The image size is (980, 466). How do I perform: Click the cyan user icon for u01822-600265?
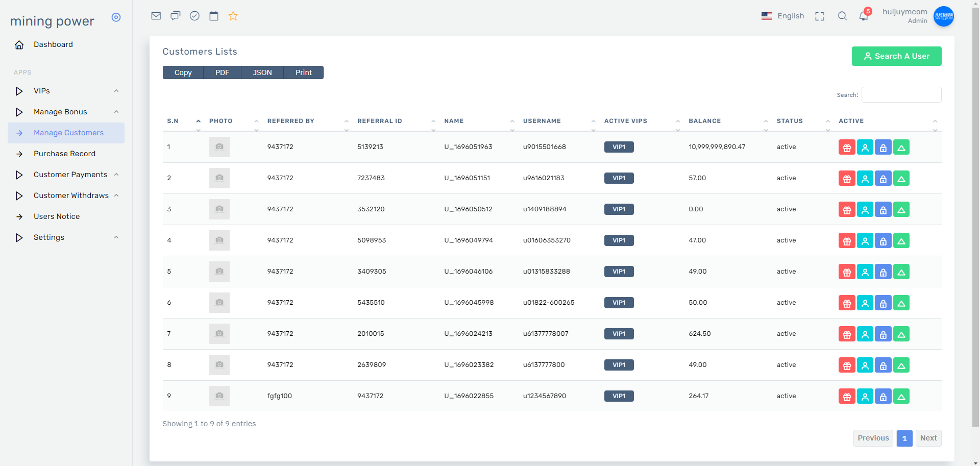click(865, 303)
